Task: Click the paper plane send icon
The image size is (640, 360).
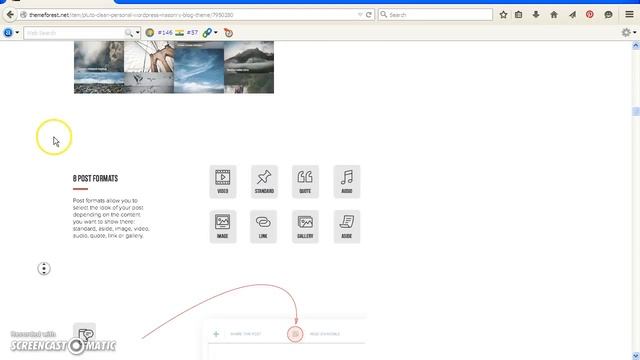Action: (x=572, y=15)
